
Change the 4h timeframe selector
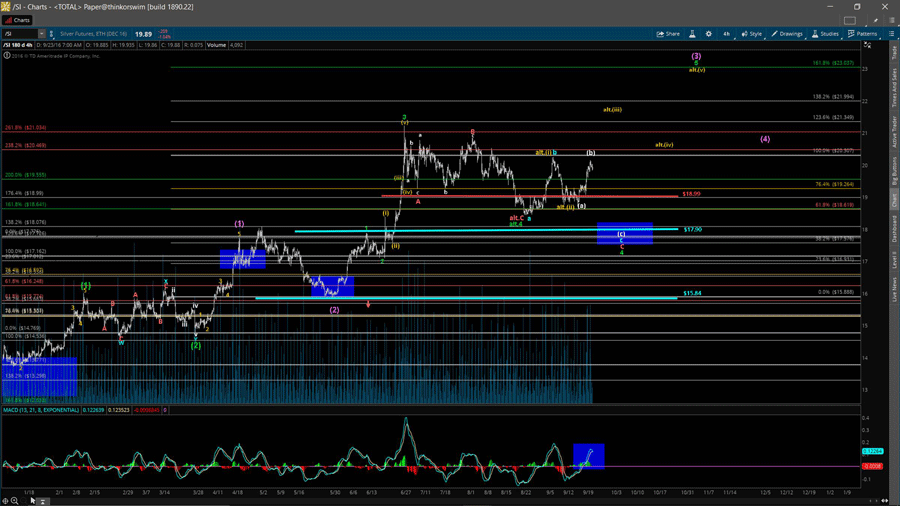(726, 34)
